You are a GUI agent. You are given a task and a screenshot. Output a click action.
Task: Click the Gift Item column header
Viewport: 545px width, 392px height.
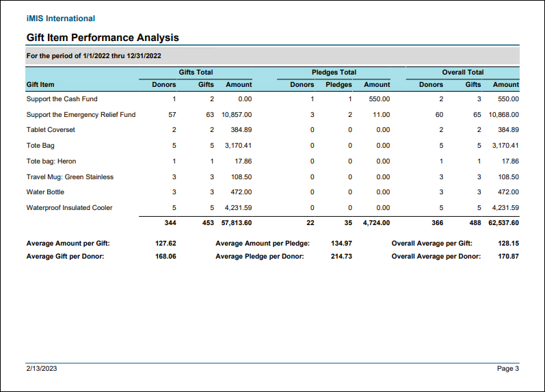(x=40, y=85)
